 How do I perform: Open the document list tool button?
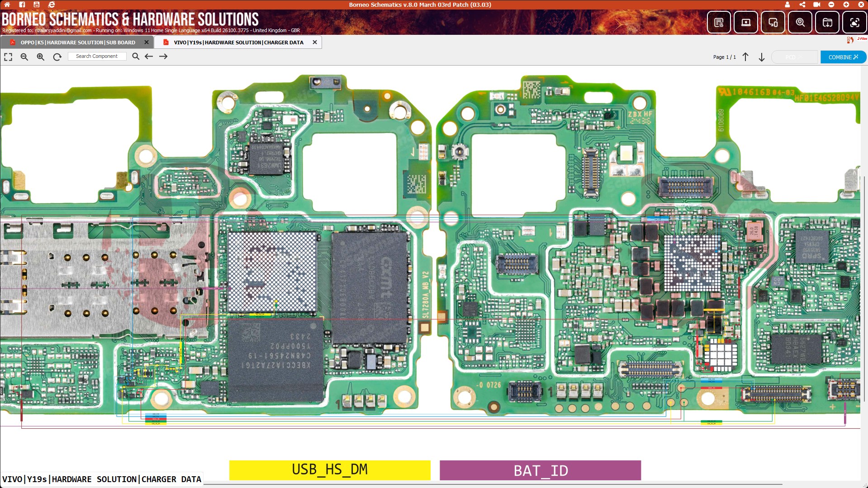(719, 23)
